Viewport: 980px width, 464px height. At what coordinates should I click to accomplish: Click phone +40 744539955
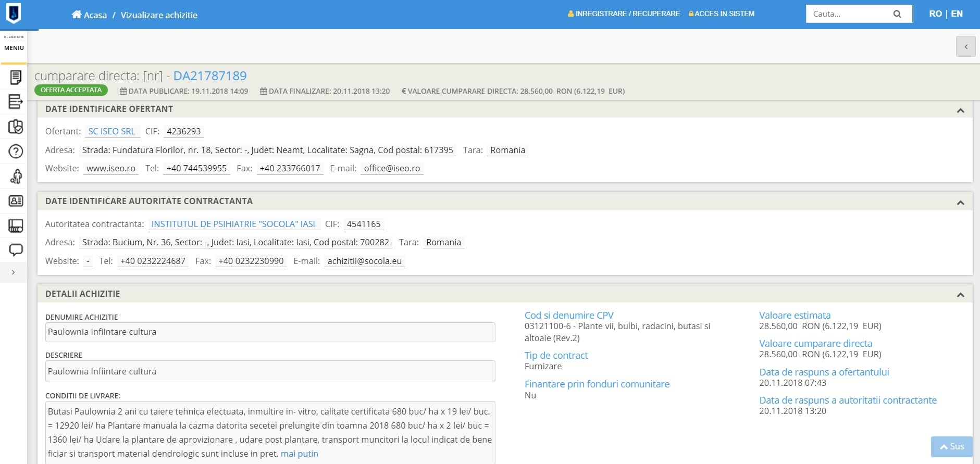click(196, 168)
